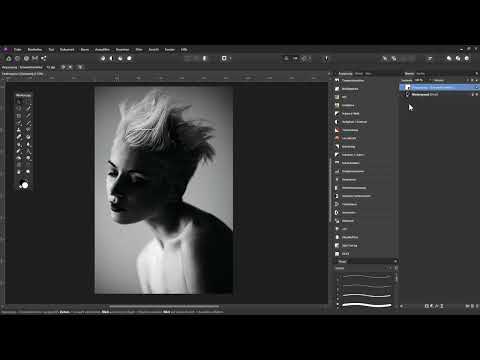This screenshot has height=360, width=480.
Task: Click the portrait document tab
Action: click(x=23, y=74)
